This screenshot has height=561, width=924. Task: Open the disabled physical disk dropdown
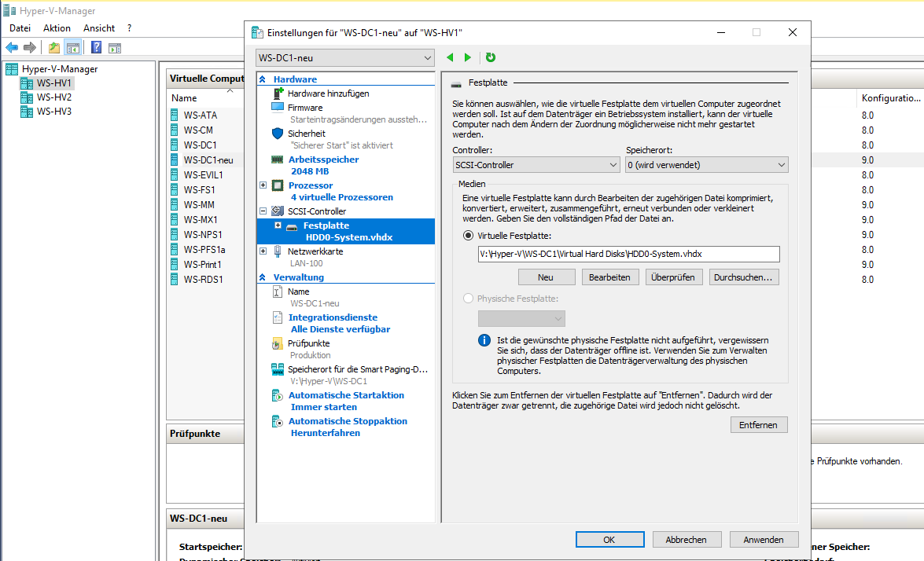click(521, 318)
